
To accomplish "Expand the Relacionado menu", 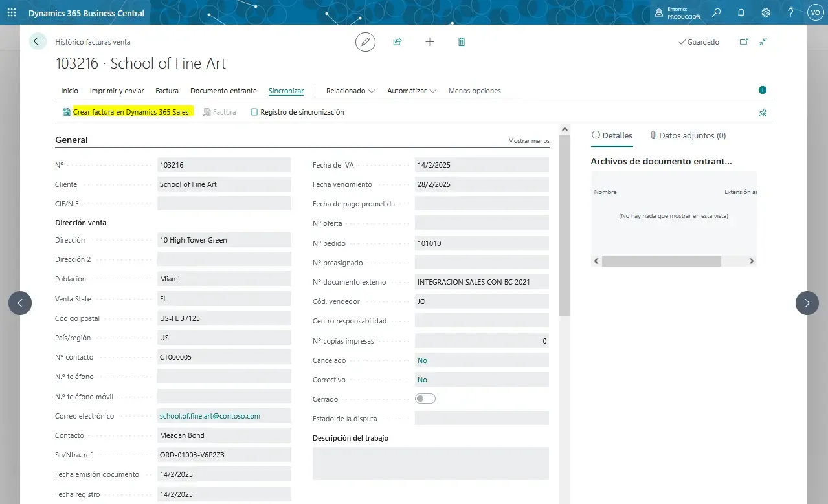I will pos(350,91).
